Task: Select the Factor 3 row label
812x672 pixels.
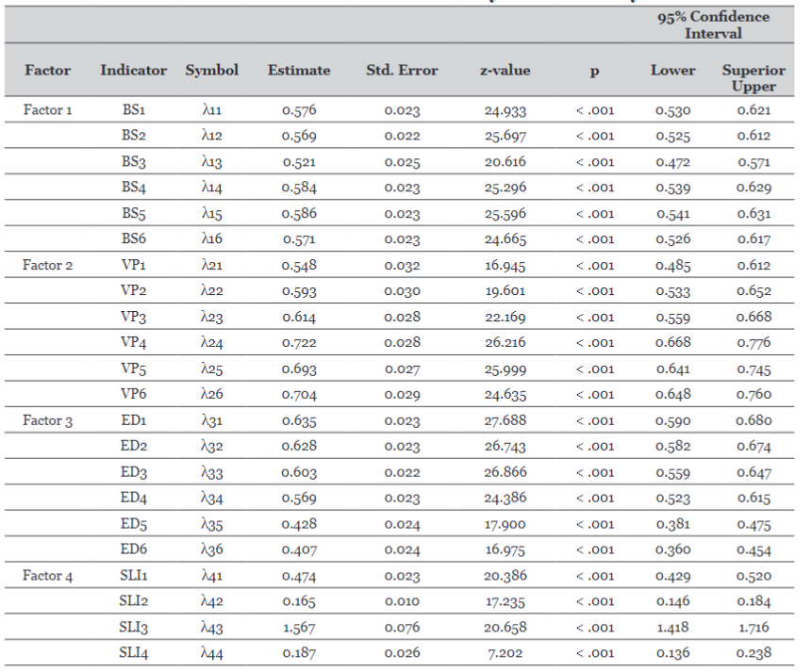Action: click(47, 420)
